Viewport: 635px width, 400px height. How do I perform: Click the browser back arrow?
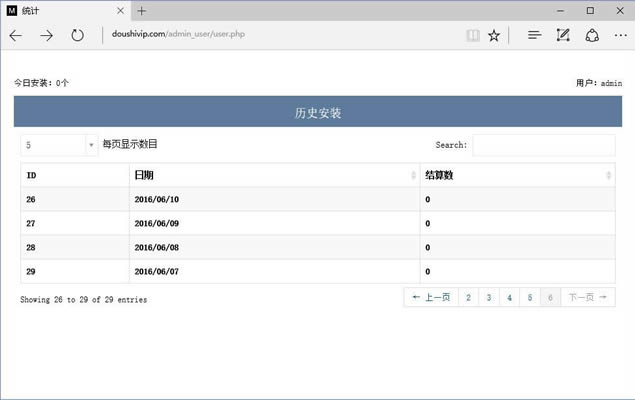pyautogui.click(x=16, y=35)
